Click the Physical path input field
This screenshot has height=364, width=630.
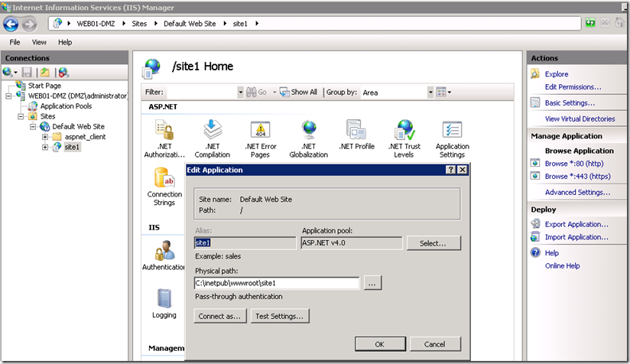(277, 283)
